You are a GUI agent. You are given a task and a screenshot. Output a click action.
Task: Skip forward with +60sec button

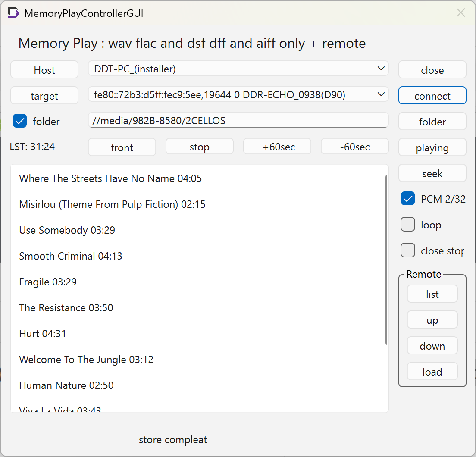point(277,147)
